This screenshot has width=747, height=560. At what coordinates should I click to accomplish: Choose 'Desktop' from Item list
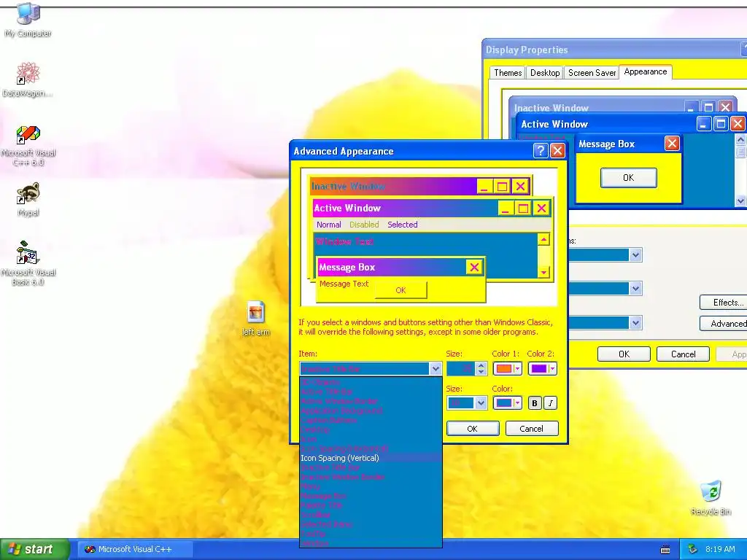coord(371,429)
